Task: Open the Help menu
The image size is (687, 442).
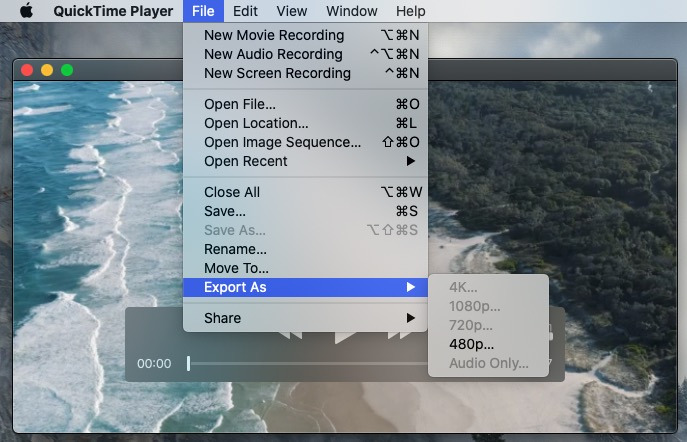Action: point(411,11)
